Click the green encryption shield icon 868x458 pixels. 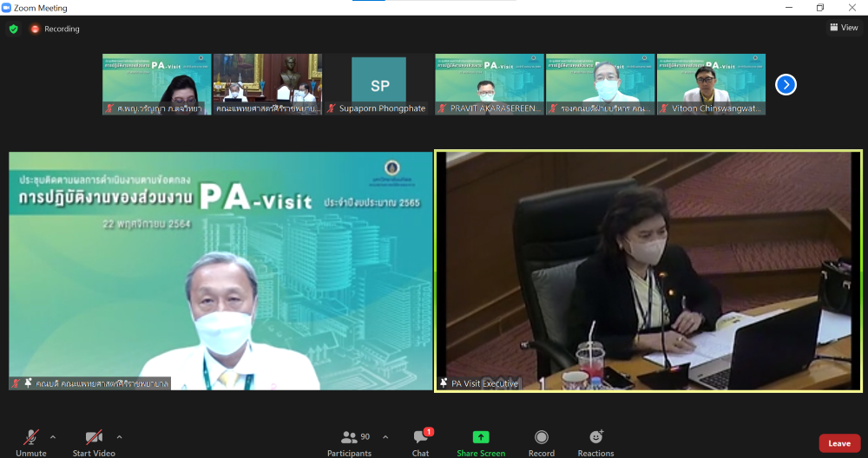(x=14, y=29)
